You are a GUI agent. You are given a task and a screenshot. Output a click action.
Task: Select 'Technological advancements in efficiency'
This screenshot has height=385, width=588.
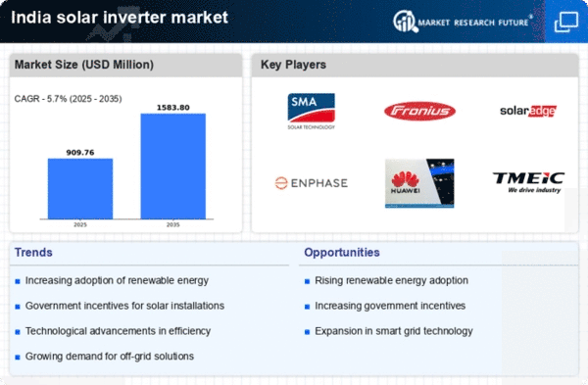118,331
